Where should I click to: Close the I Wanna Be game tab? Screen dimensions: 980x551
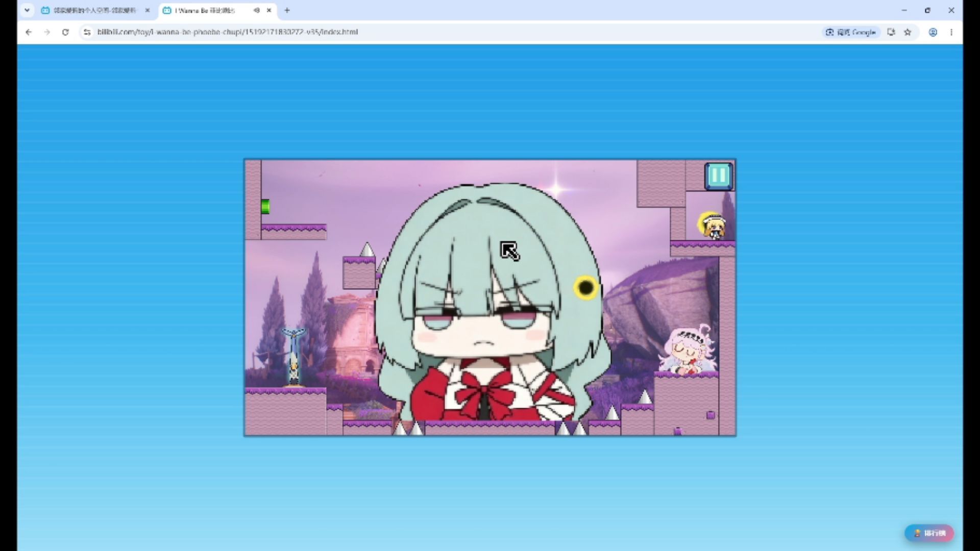click(269, 10)
